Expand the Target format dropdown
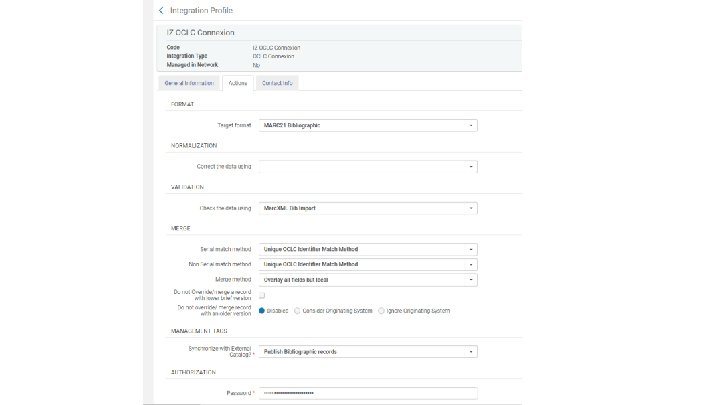The width and height of the screenshot is (720, 405). point(471,125)
